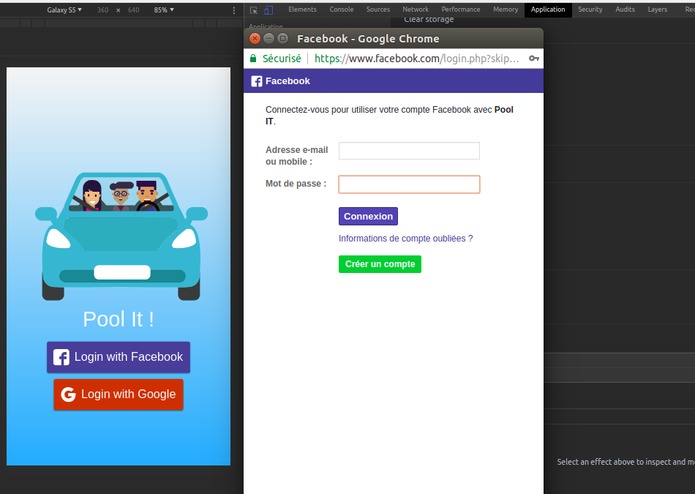Focus the Mot de passe field
The image size is (695, 494).
[x=409, y=184]
